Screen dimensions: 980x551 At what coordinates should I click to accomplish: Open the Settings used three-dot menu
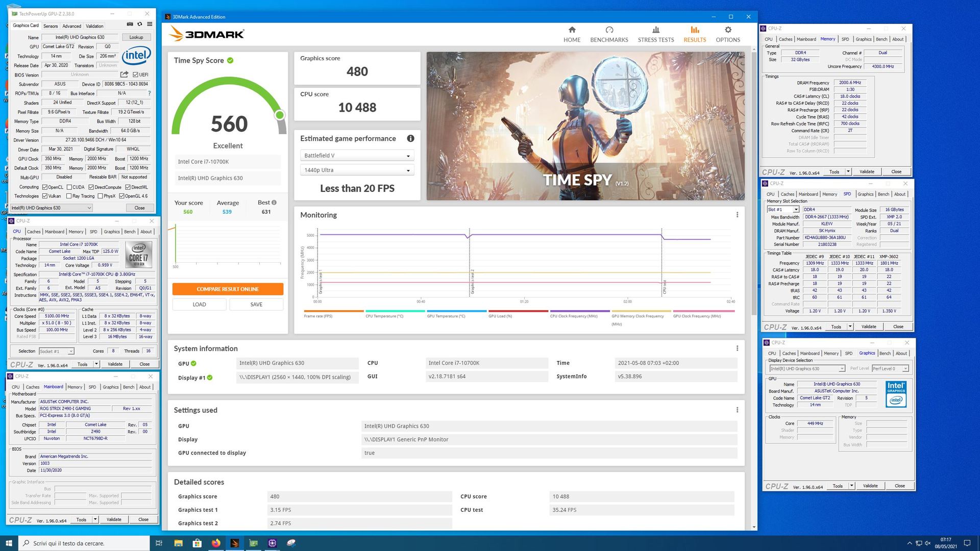(737, 410)
